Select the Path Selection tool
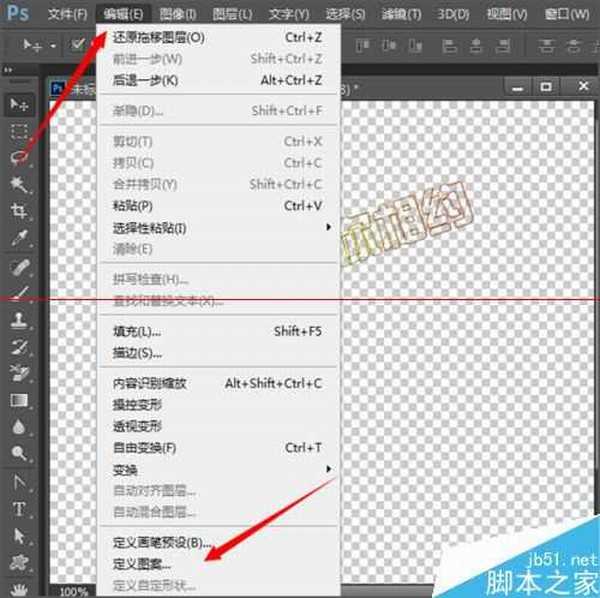The image size is (600, 598). click(19, 536)
